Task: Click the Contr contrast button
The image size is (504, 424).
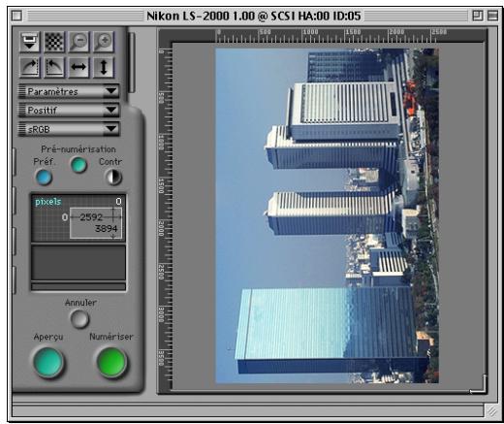Action: [x=113, y=178]
